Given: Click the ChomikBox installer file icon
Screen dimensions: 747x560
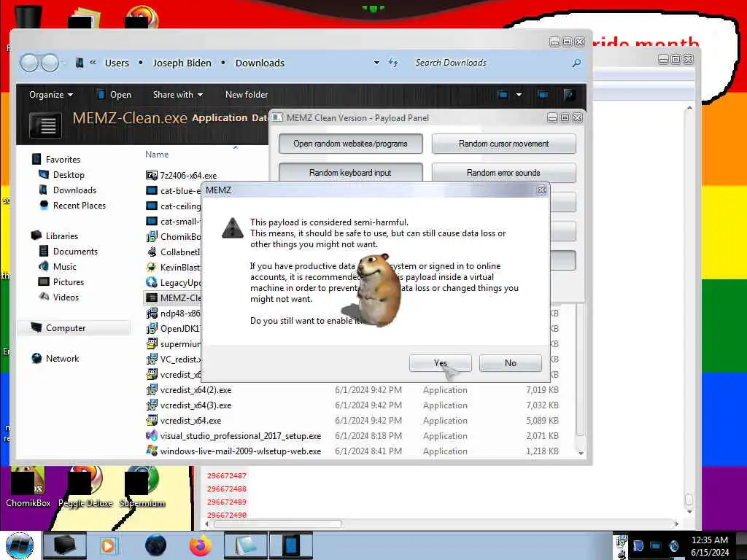Looking at the screenshot, I should [152, 236].
